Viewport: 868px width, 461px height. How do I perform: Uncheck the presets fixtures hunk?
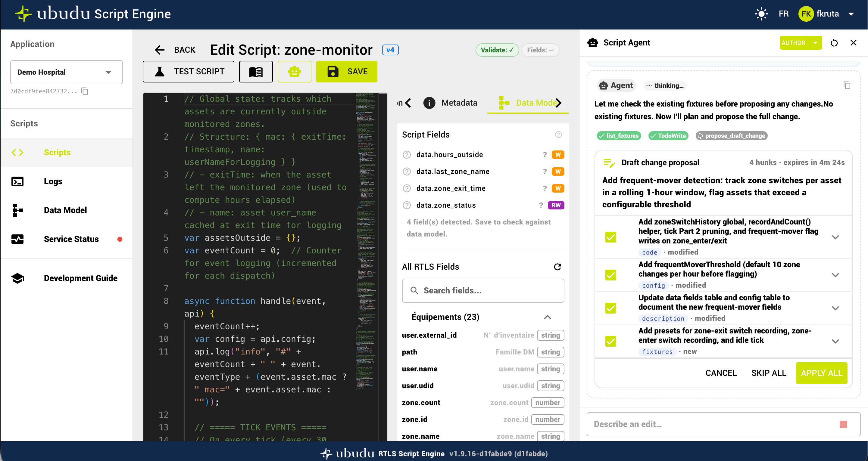tap(610, 341)
